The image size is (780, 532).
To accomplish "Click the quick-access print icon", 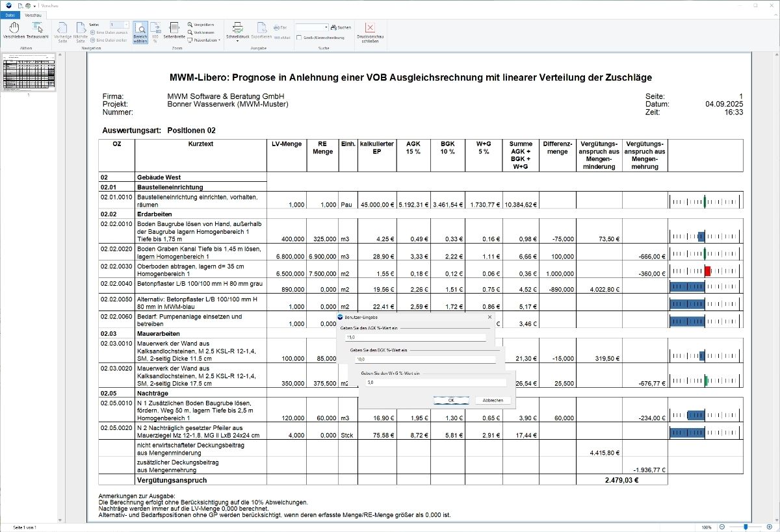I will click(x=29, y=5).
